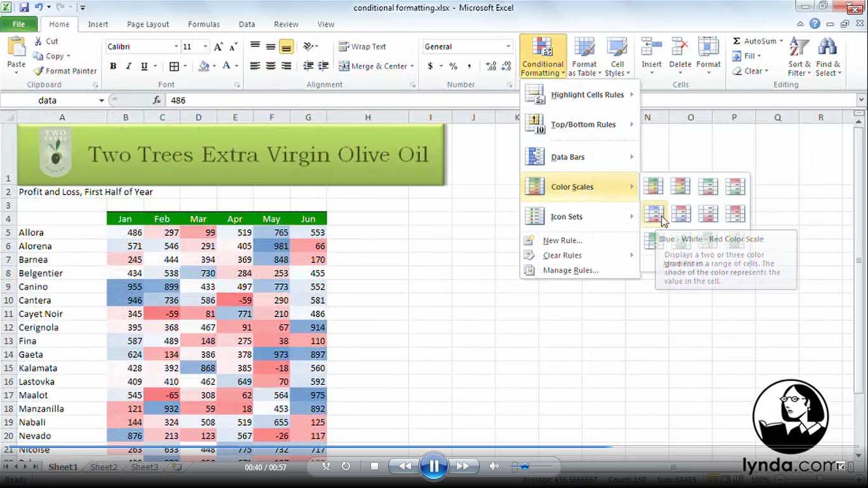The height and width of the screenshot is (488, 868).
Task: Undo last action in Quick Access Toolbar
Action: [x=38, y=8]
